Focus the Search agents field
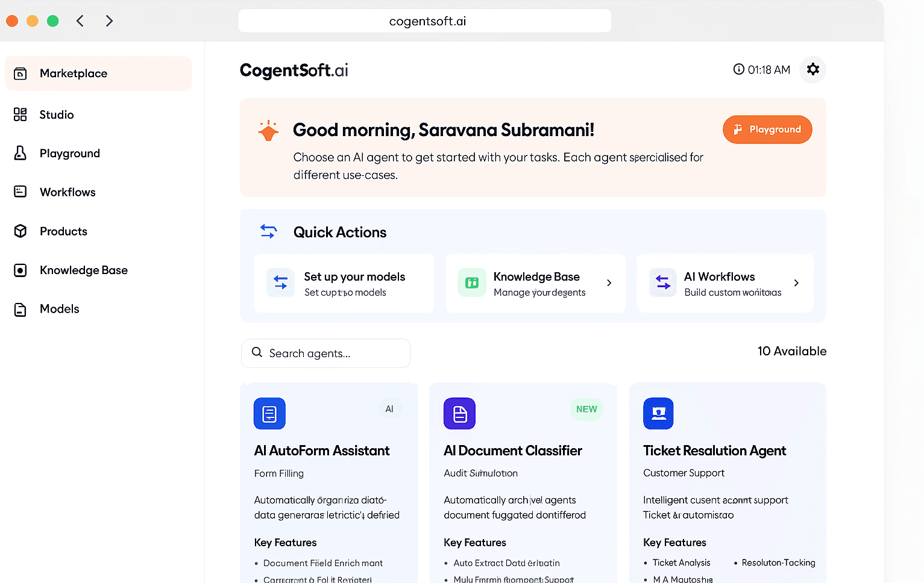The image size is (924, 583). [x=325, y=354]
